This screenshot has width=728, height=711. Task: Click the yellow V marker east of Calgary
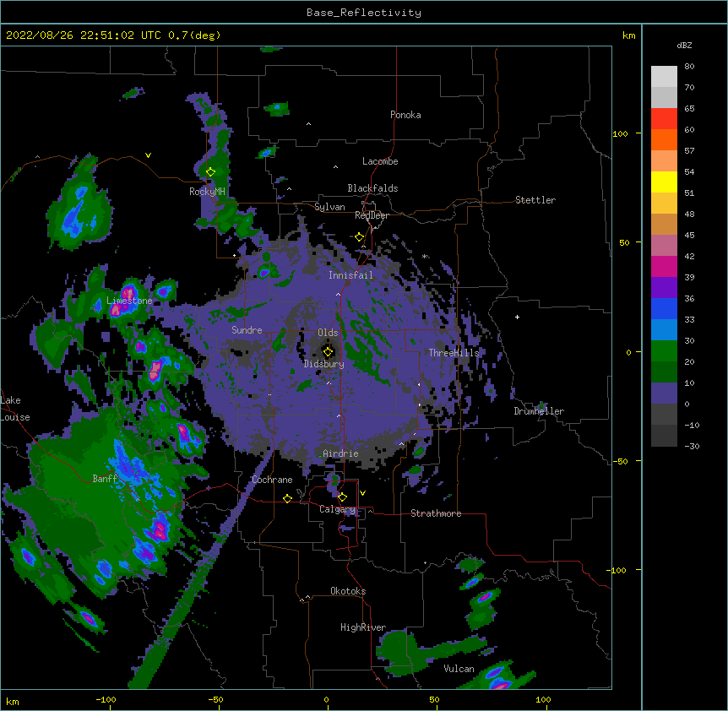pyautogui.click(x=362, y=493)
